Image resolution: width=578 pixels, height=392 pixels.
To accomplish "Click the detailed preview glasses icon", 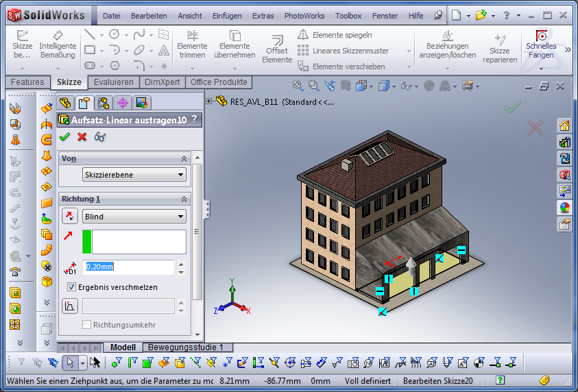I will [100, 137].
